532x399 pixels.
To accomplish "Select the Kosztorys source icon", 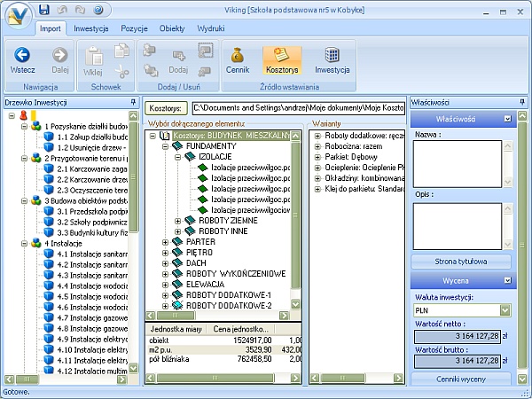I will (x=282, y=55).
